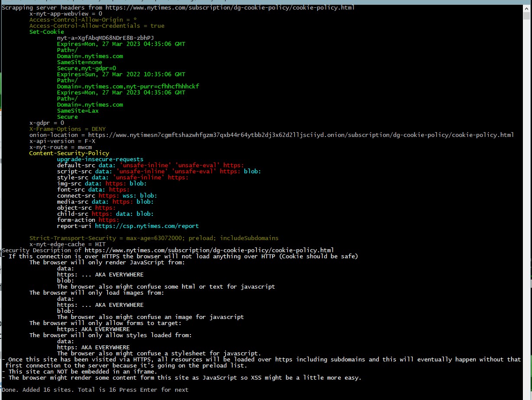Click 'SameSite=Lax' cookie attribute

point(78,111)
